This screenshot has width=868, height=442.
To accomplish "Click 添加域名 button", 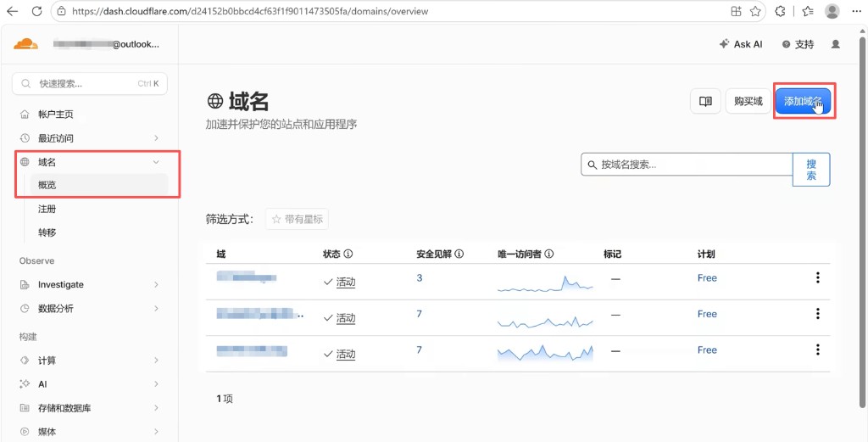I will point(804,101).
